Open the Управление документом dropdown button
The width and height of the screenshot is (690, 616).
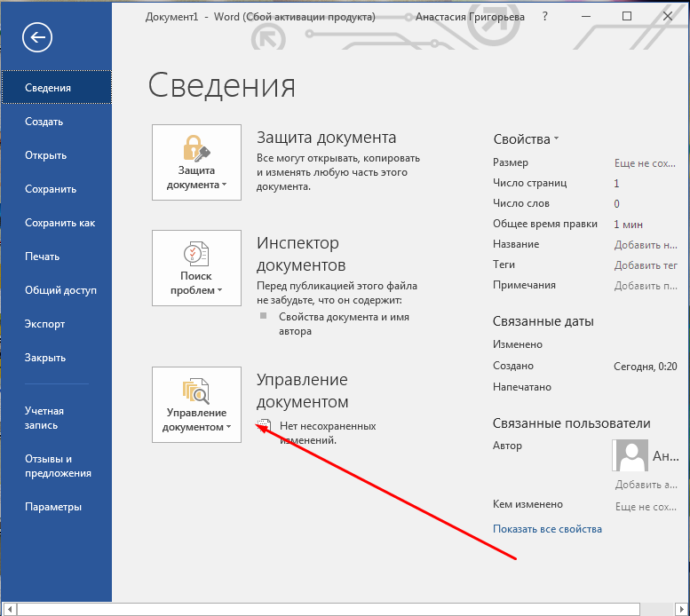tap(197, 405)
